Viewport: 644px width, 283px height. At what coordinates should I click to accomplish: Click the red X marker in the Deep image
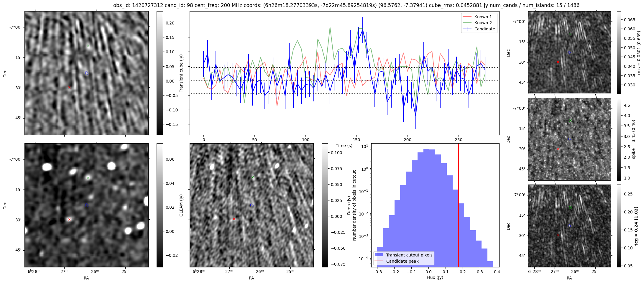point(234,219)
